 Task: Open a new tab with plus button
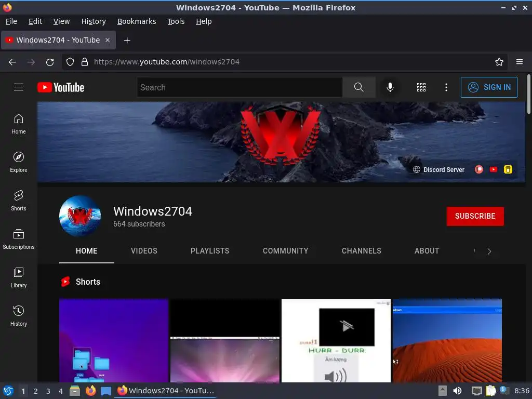point(127,41)
